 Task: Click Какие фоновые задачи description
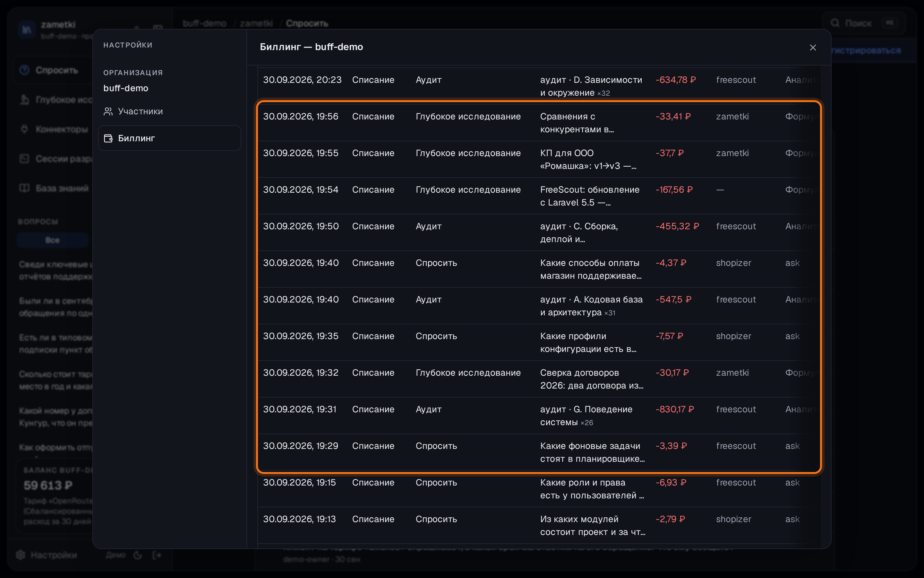(x=592, y=452)
